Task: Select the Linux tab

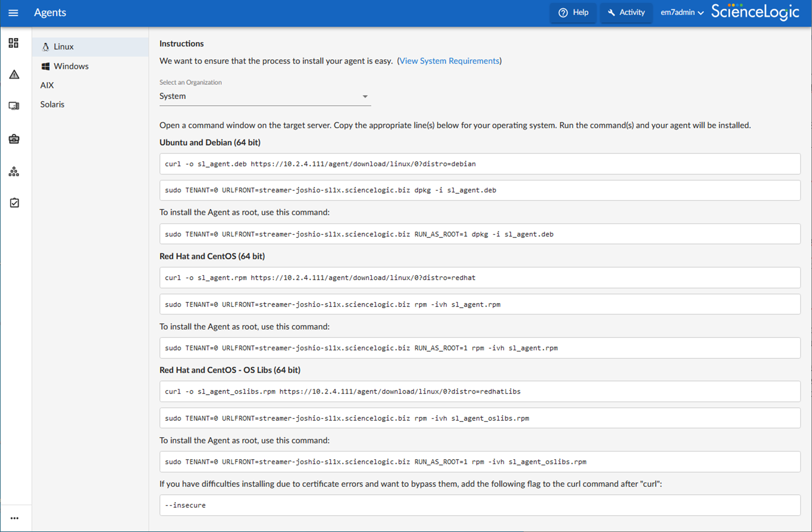Action: click(63, 47)
